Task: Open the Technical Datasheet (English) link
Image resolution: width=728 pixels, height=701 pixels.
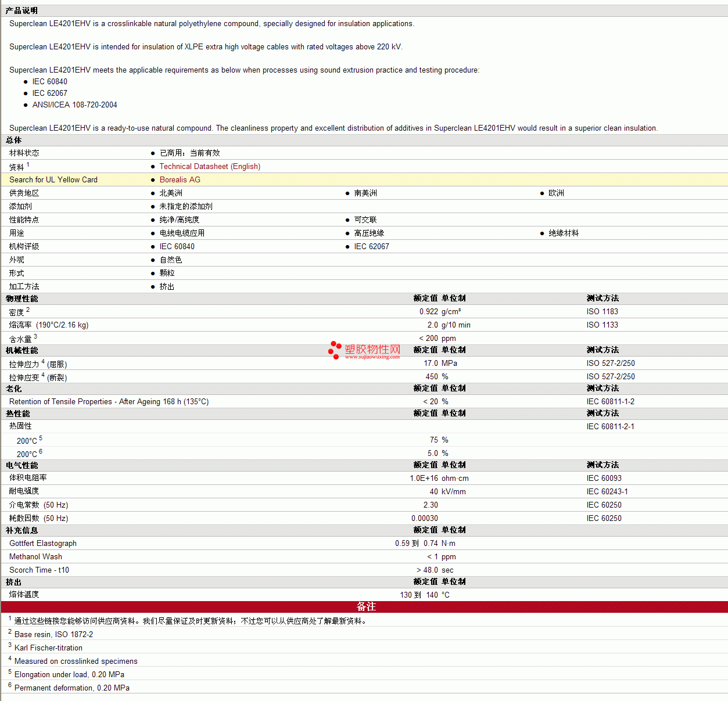Action: point(210,166)
